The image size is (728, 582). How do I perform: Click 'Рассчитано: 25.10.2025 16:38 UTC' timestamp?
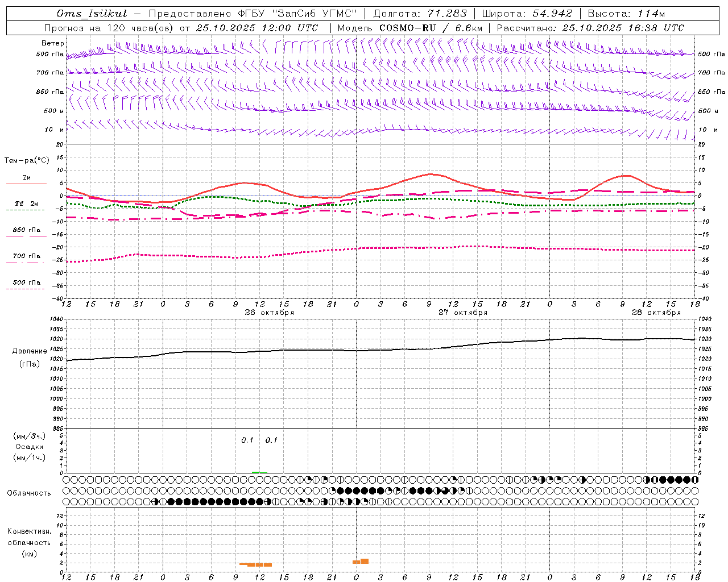pos(590,28)
